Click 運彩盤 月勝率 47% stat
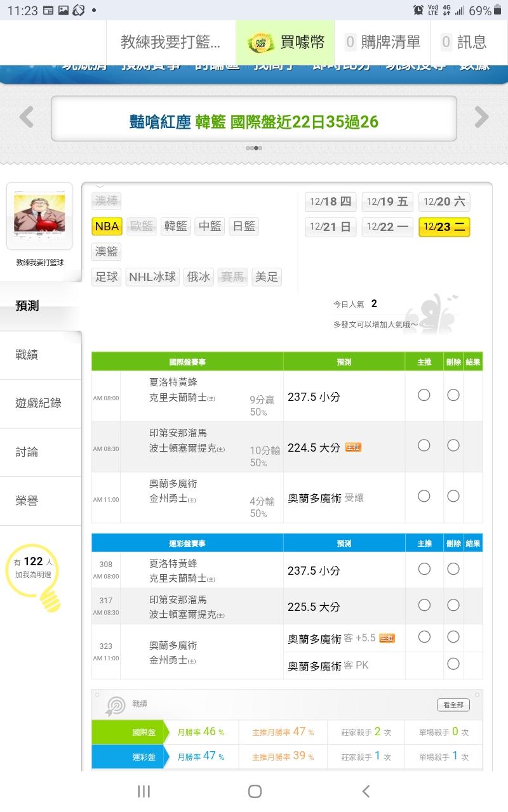The height and width of the screenshot is (812, 508). (x=201, y=756)
